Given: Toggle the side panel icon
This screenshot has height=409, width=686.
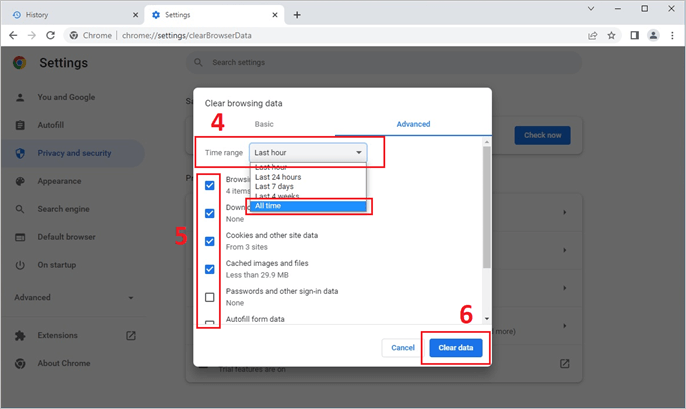Looking at the screenshot, I should [x=634, y=35].
